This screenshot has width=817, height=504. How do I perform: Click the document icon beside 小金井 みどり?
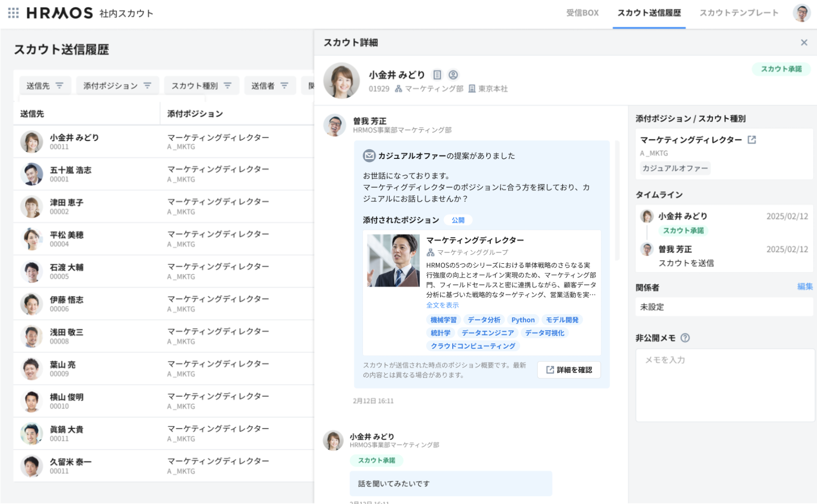(437, 75)
